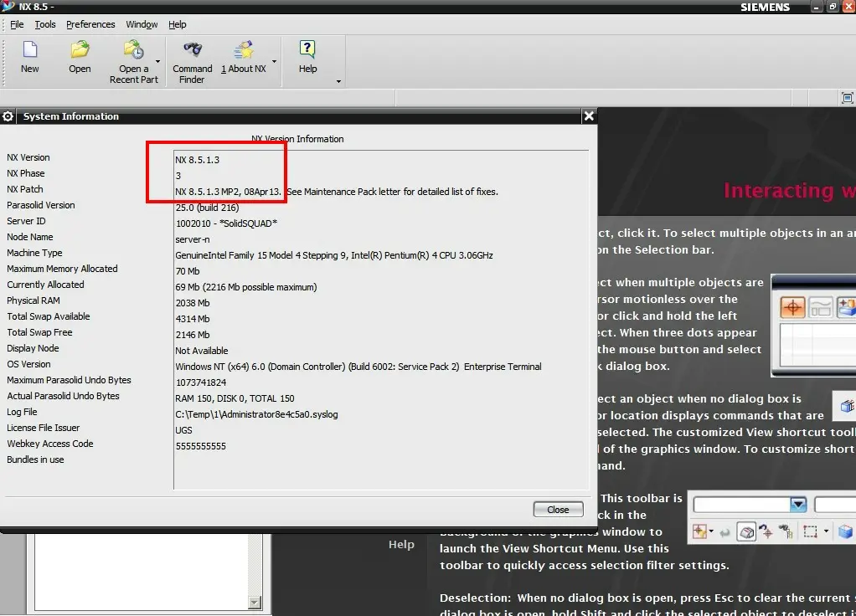The image size is (856, 616).
Task: Click the "server-n" node name value
Action: click(192, 239)
